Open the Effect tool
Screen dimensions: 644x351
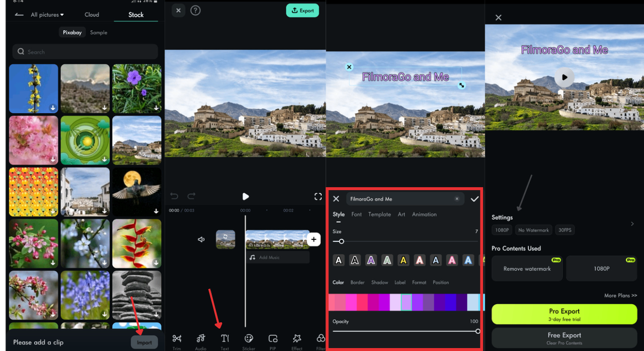[297, 341]
